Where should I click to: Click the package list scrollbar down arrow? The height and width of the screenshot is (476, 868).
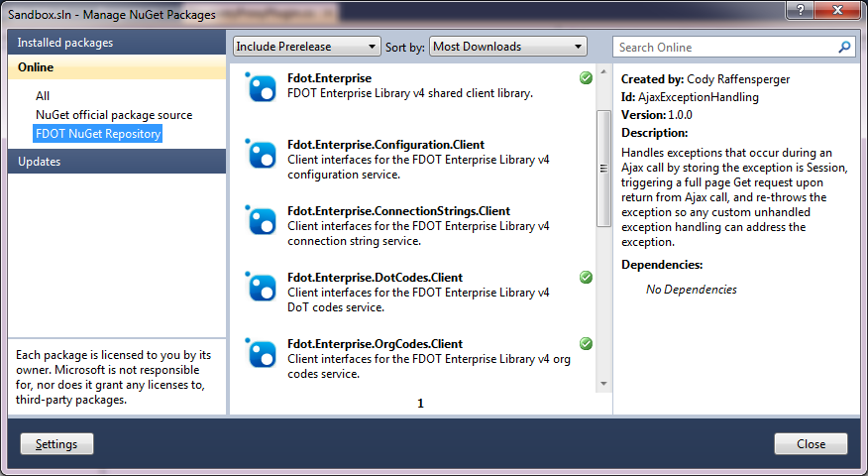coord(603,384)
